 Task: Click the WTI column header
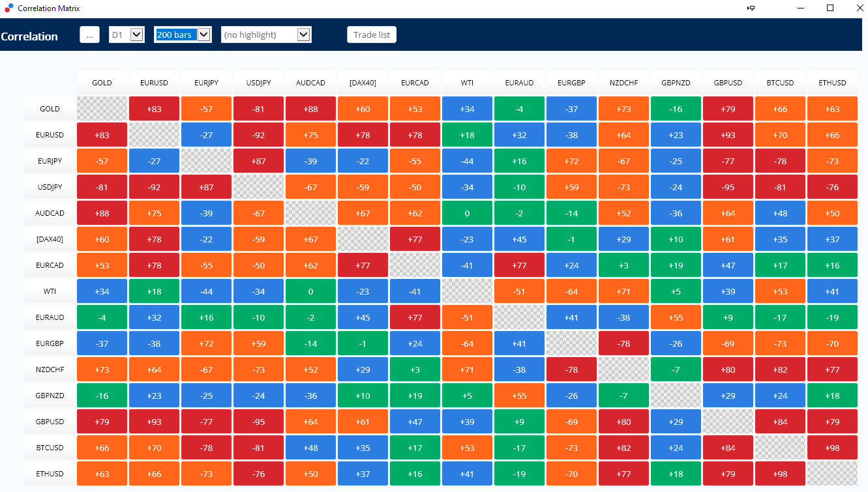click(467, 83)
